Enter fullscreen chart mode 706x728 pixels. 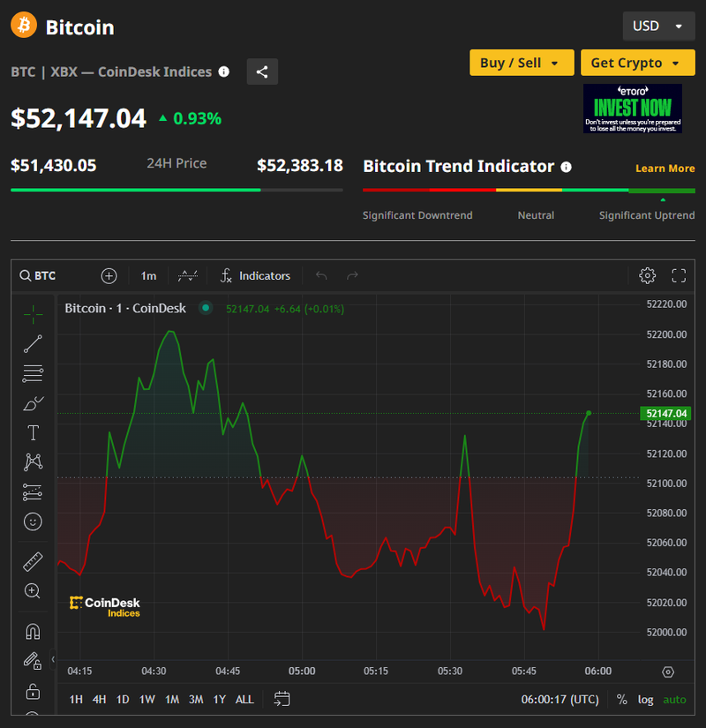pyautogui.click(x=679, y=275)
